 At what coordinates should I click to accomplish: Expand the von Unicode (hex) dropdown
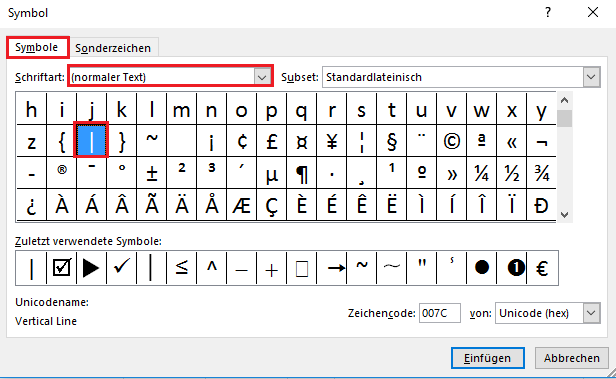(591, 313)
